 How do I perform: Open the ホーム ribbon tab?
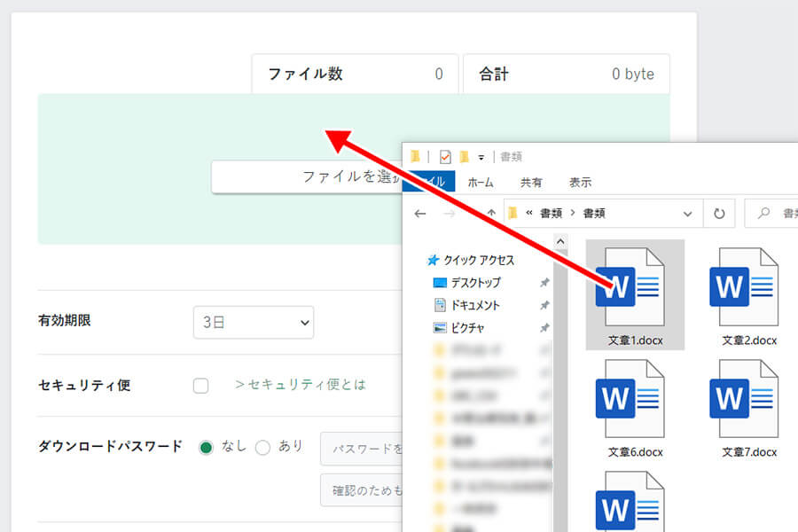click(481, 183)
